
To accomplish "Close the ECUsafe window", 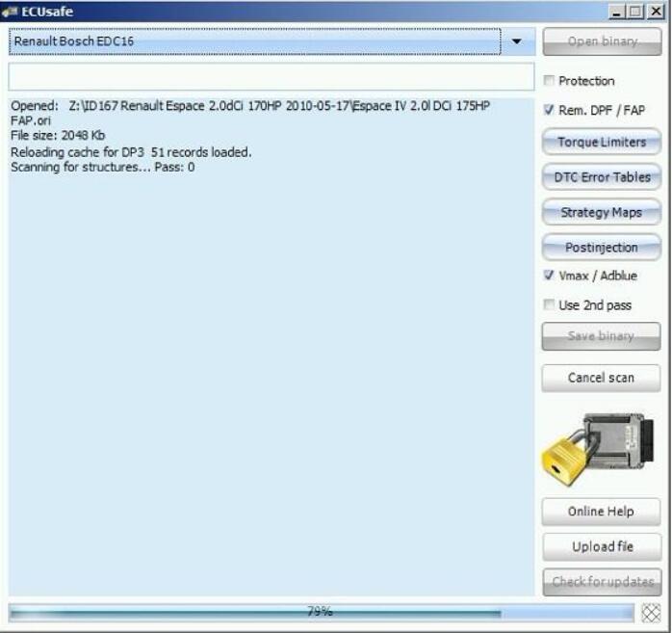I will click(x=656, y=12).
